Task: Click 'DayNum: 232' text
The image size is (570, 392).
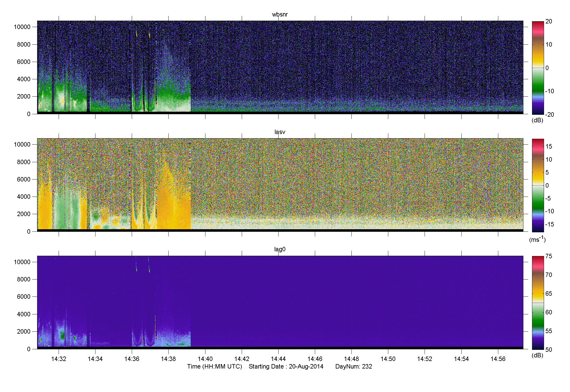Action: pos(354,367)
